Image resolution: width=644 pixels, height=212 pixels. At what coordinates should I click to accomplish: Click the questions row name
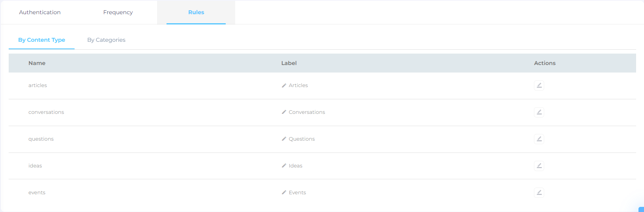[41, 139]
